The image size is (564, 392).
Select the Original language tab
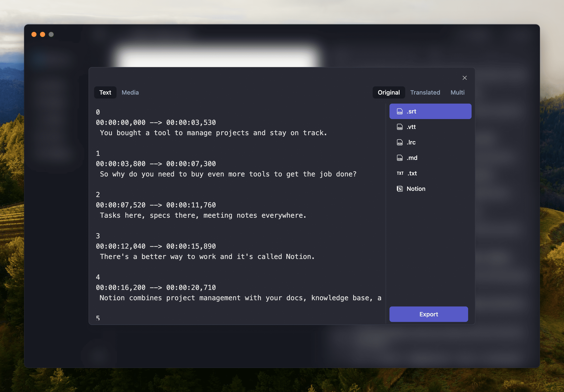[388, 93]
